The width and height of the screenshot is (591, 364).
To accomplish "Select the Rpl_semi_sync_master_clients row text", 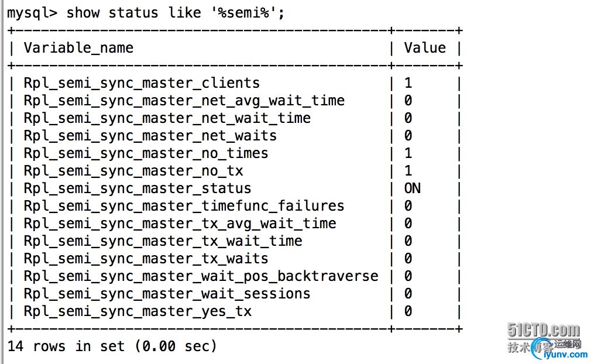I will (x=142, y=83).
